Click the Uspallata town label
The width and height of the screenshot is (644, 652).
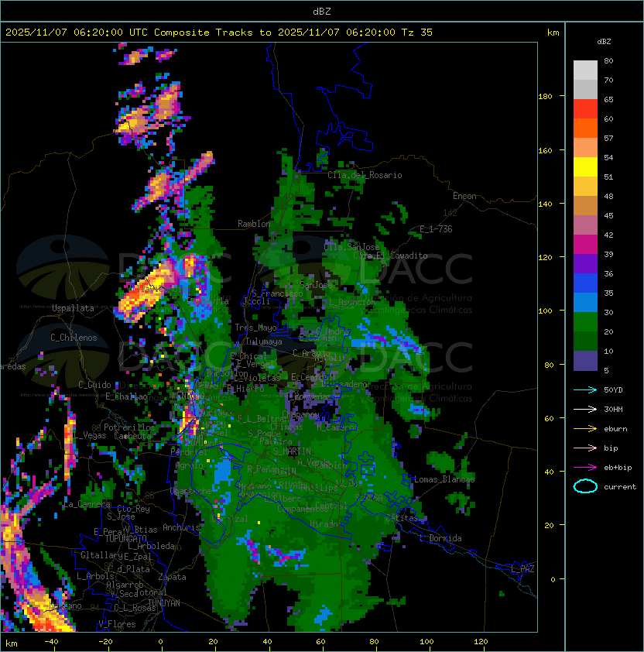(73, 308)
